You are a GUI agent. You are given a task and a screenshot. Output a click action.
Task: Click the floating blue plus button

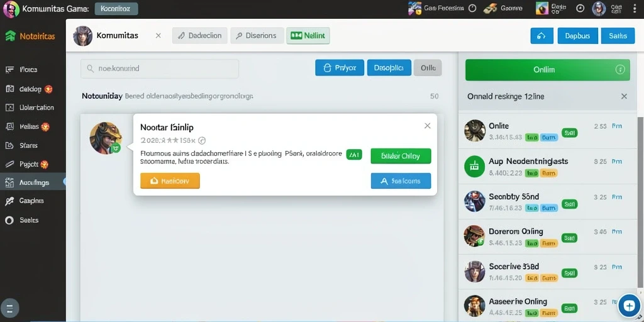point(629,306)
